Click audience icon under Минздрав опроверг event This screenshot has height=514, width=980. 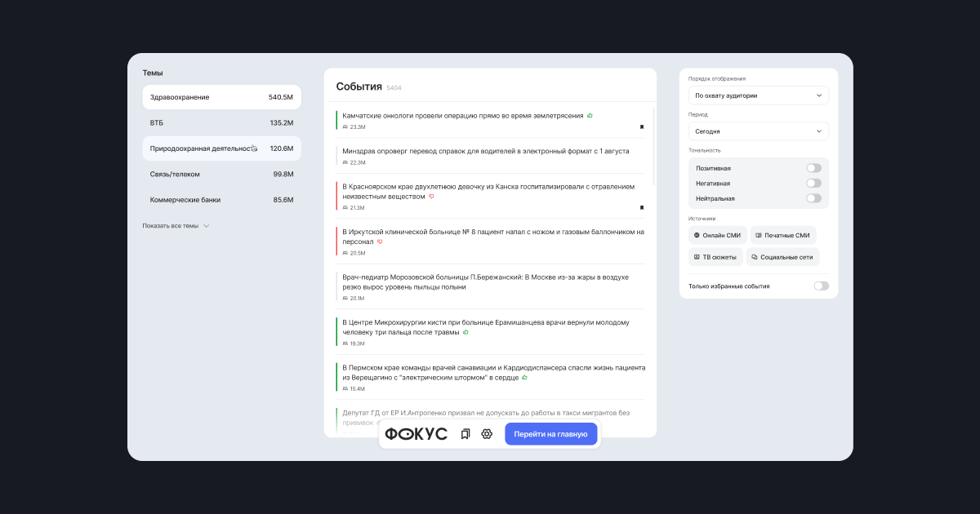[x=345, y=162]
